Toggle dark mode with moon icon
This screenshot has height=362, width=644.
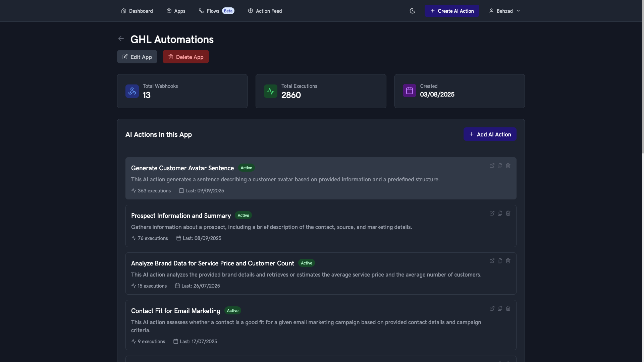click(x=413, y=11)
